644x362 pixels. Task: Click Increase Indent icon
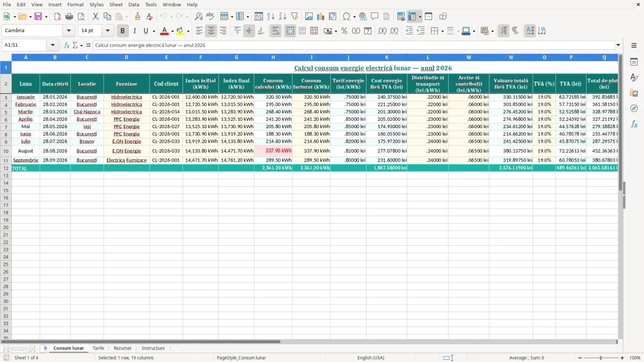409,31
